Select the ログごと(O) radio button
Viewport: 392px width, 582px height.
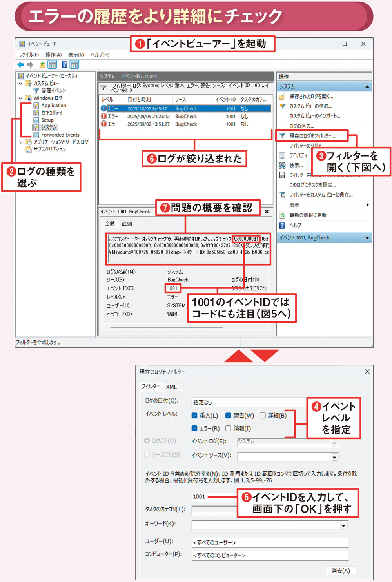pos(147,441)
